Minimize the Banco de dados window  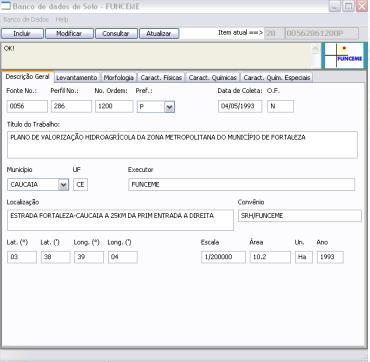[x=335, y=6]
